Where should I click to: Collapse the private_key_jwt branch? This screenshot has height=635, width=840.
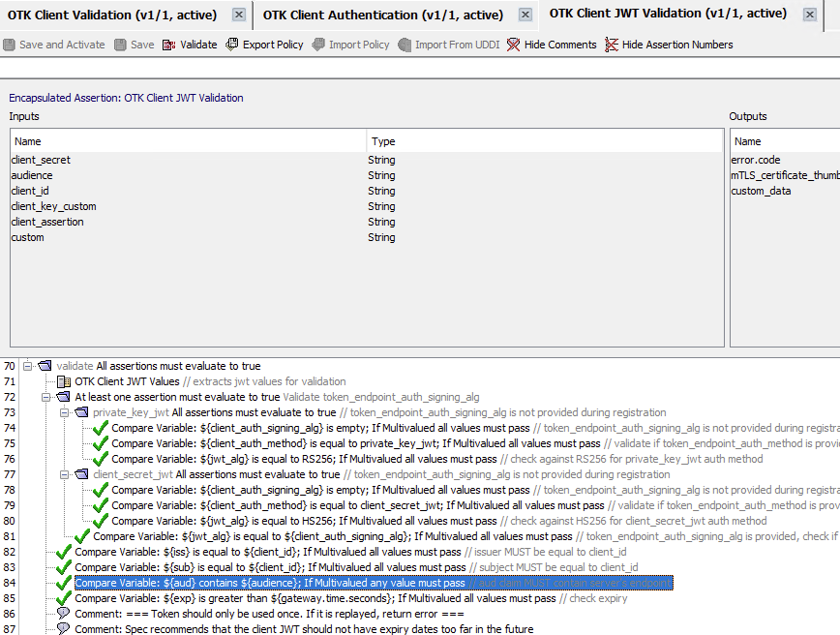coord(64,412)
